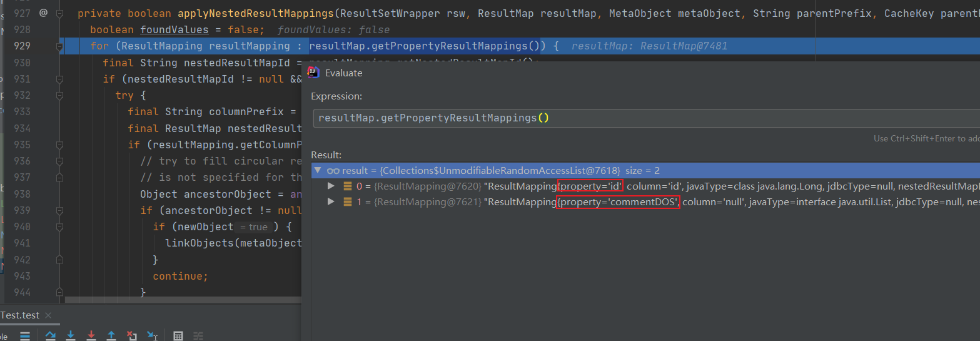
Task: Click the 'Expression:' label
Action: click(x=336, y=96)
